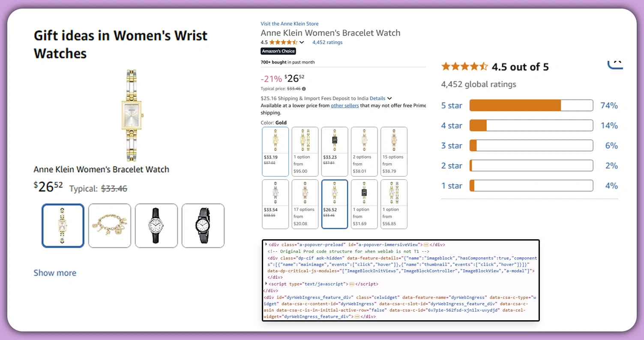
Task: Click the 4,452 ratings link
Action: pyautogui.click(x=327, y=42)
